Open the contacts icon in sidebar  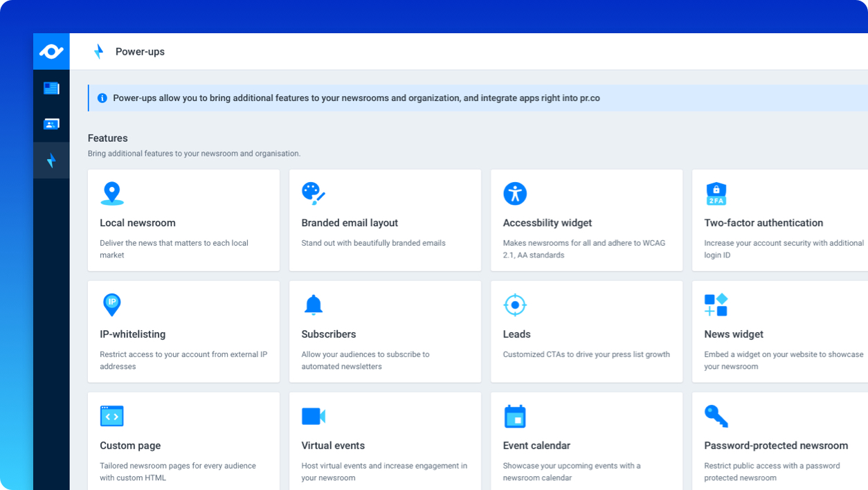(x=51, y=125)
